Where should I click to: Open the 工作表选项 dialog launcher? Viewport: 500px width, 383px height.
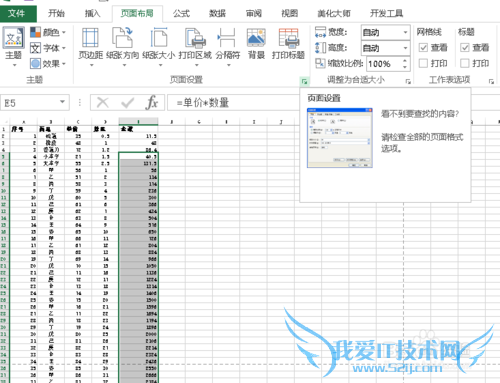(x=491, y=81)
